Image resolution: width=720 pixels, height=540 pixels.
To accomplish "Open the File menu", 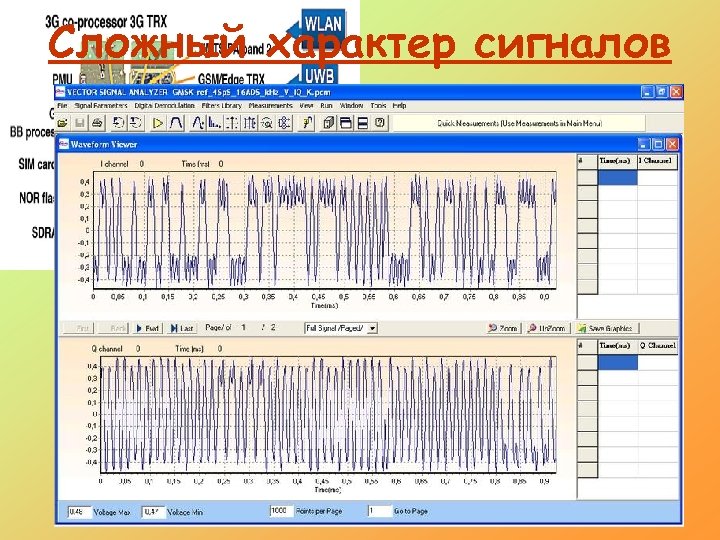I will [x=62, y=106].
